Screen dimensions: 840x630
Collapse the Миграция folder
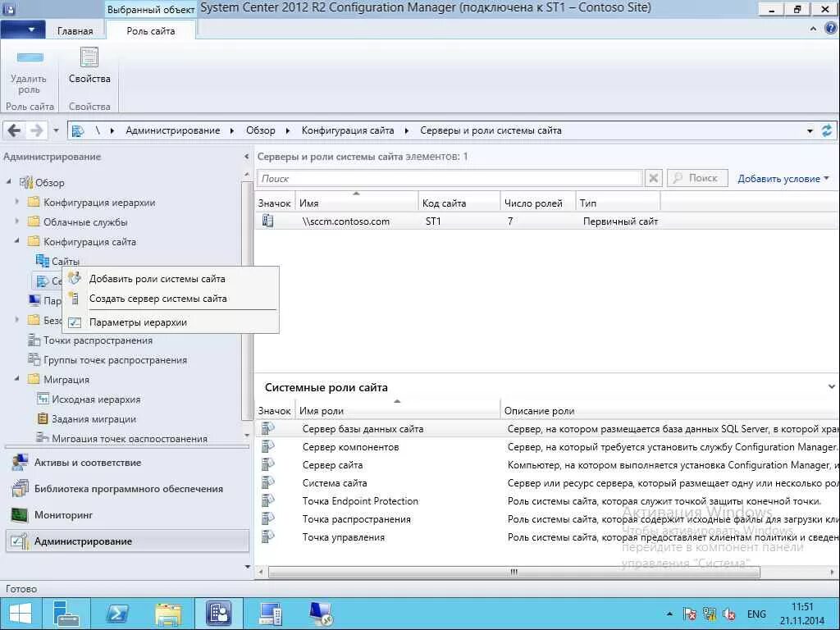pos(16,379)
